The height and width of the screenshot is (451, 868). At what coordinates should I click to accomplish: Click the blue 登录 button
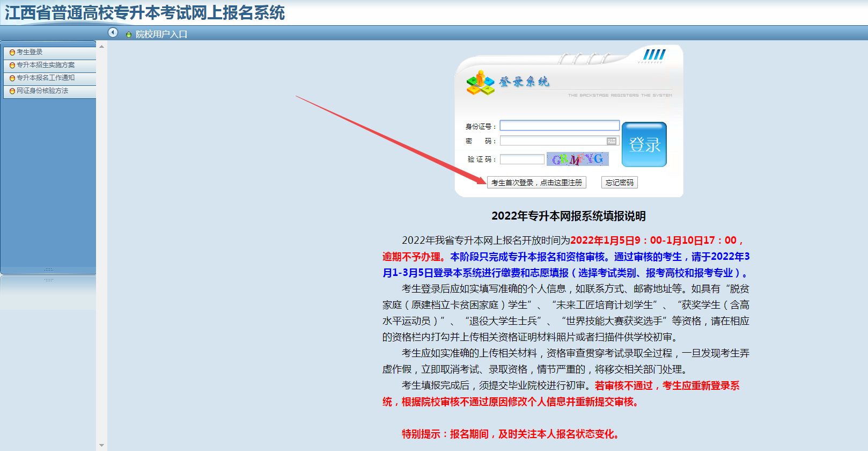644,144
